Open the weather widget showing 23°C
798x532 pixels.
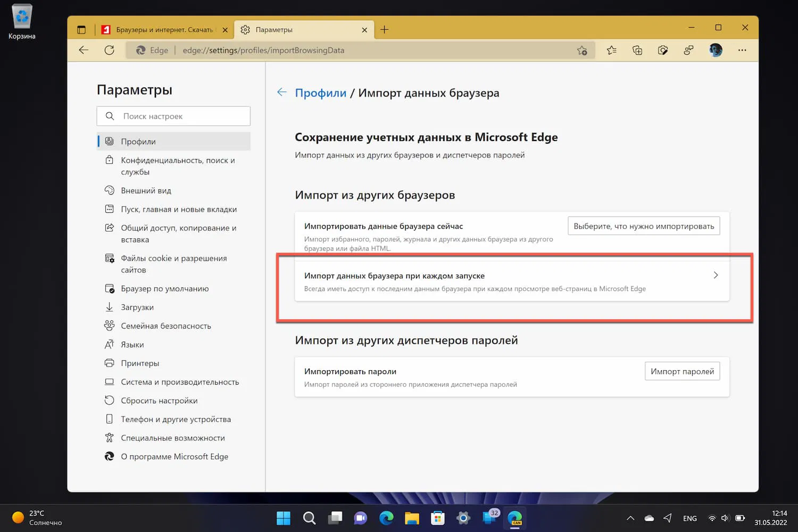click(x=37, y=518)
